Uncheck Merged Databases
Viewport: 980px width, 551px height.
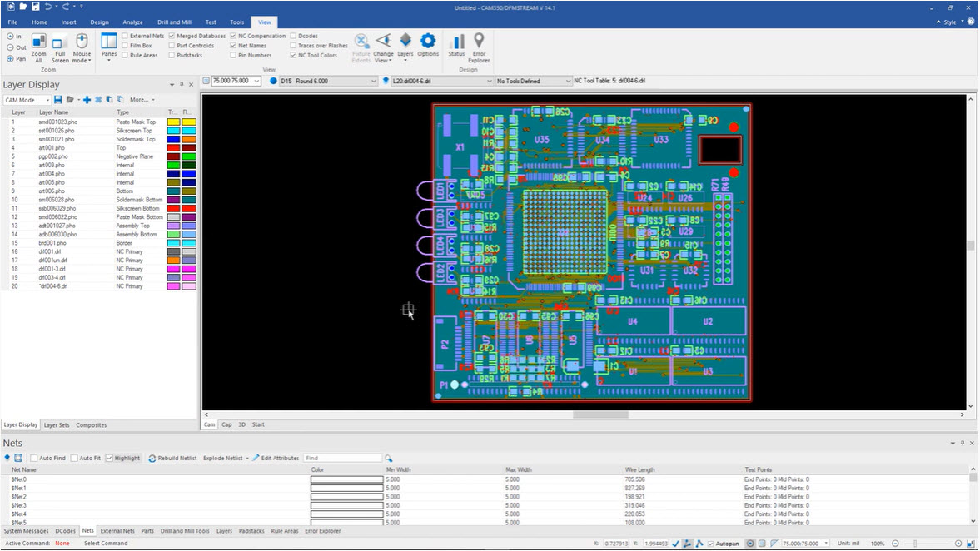tap(172, 37)
